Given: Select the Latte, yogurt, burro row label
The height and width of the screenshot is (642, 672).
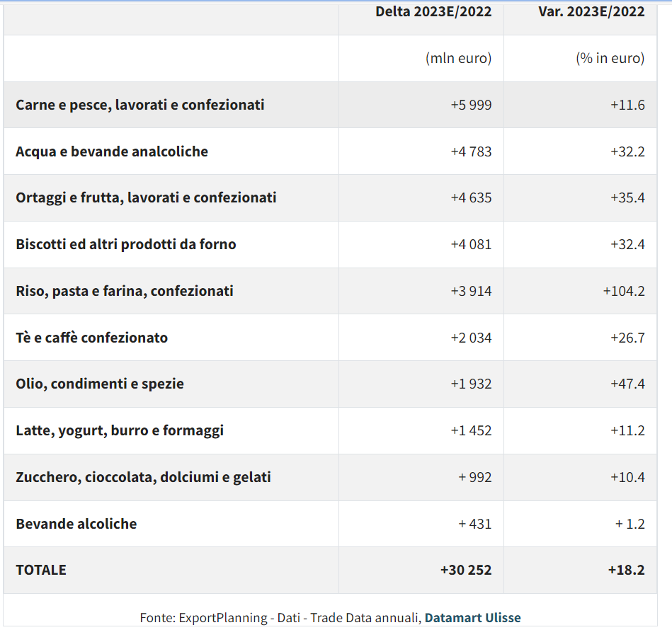Looking at the screenshot, I should 120,431.
